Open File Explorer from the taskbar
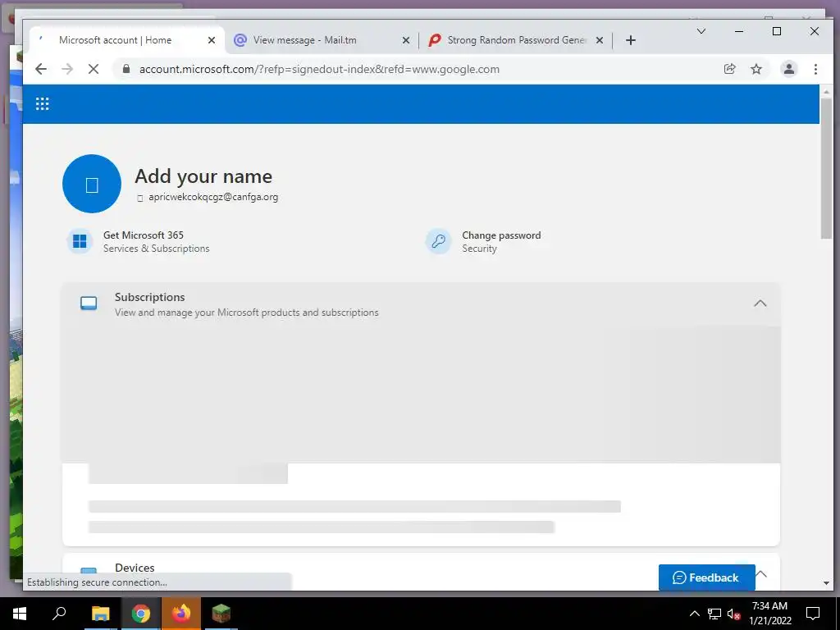 (100, 614)
